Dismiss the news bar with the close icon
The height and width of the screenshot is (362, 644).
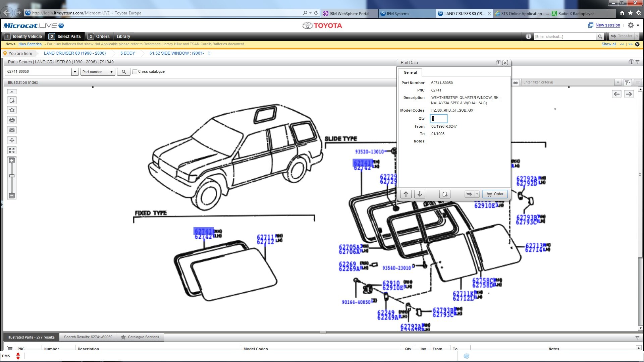coord(637,44)
